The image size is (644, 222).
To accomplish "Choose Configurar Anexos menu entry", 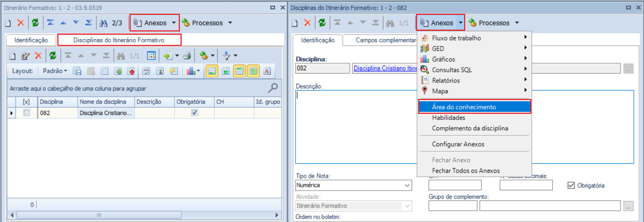I will pos(474,144).
